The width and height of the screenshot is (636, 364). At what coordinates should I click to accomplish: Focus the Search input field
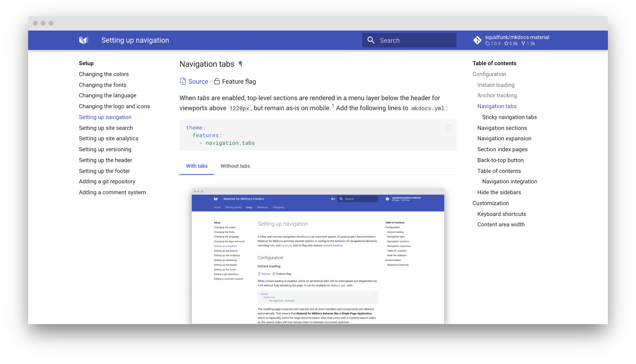point(409,40)
